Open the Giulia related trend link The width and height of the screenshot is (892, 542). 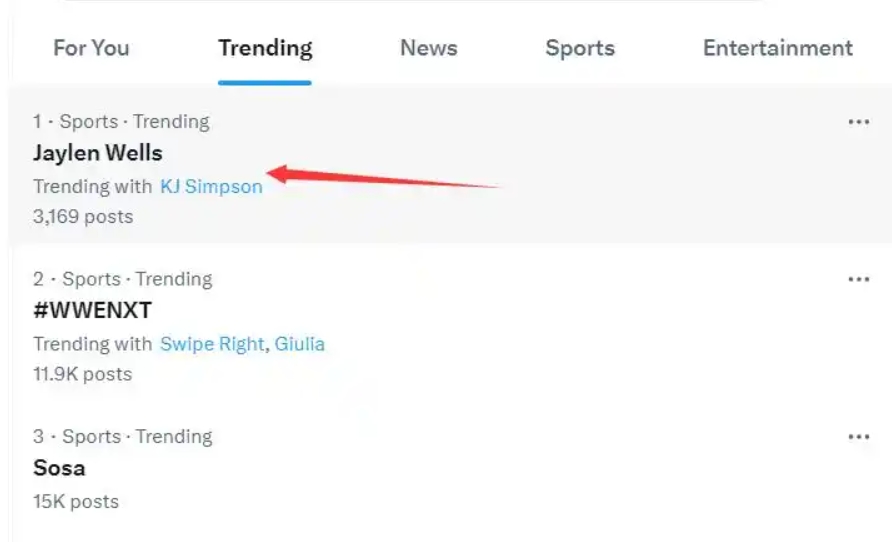pyautogui.click(x=300, y=344)
